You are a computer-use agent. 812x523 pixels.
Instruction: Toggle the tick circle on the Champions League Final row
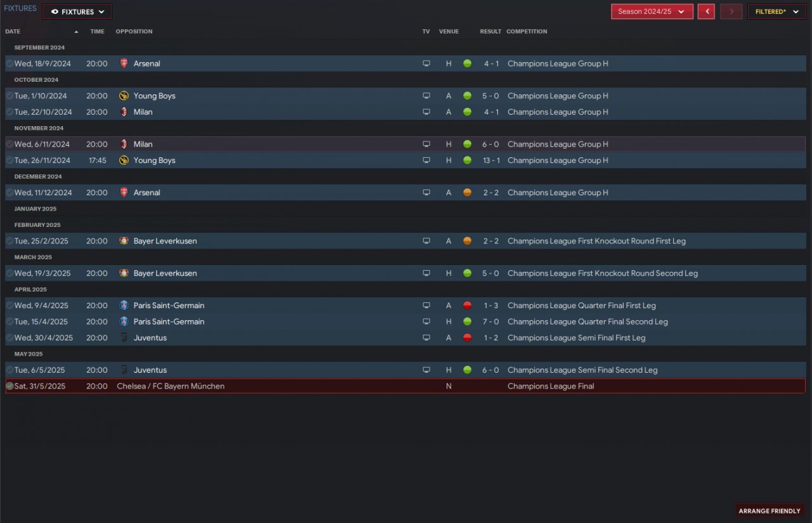tap(10, 386)
